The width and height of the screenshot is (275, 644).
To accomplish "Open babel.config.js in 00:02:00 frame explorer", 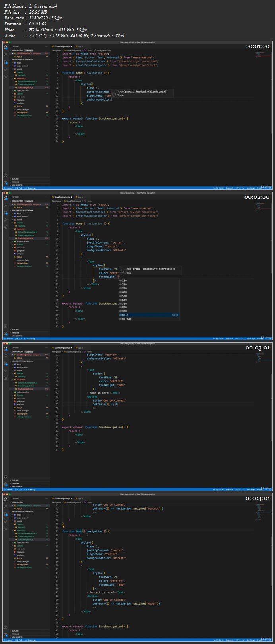I will [x=30, y=260].
